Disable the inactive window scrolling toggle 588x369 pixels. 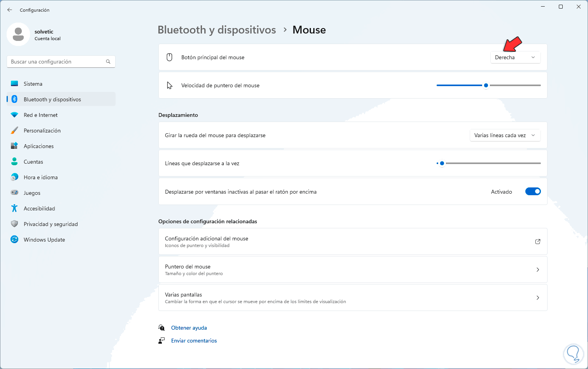pyautogui.click(x=533, y=192)
